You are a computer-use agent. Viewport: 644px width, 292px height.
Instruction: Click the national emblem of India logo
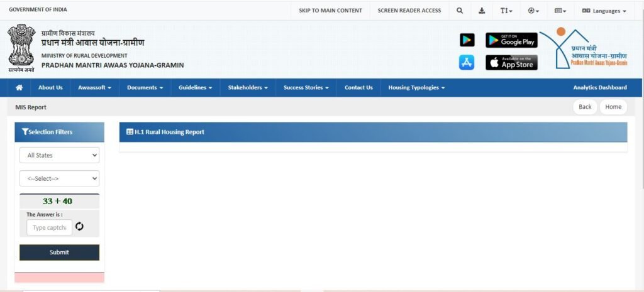(x=21, y=48)
